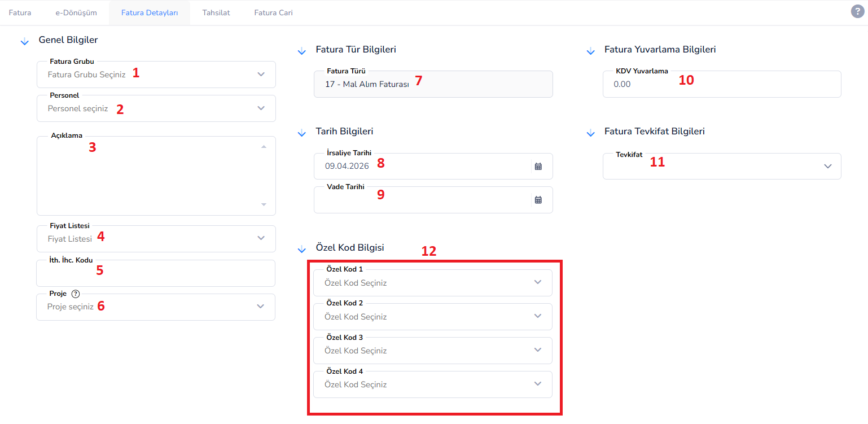Open the Vade Tarihi calendar icon
The height and width of the screenshot is (424, 868).
point(538,200)
